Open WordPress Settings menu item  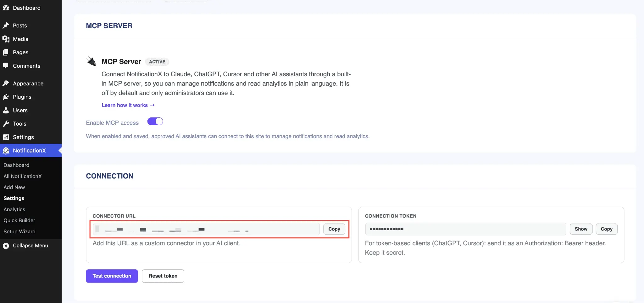point(31,137)
